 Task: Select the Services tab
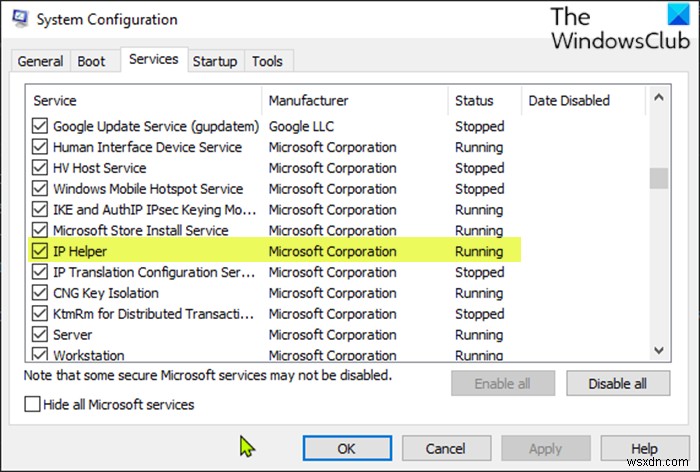[154, 59]
